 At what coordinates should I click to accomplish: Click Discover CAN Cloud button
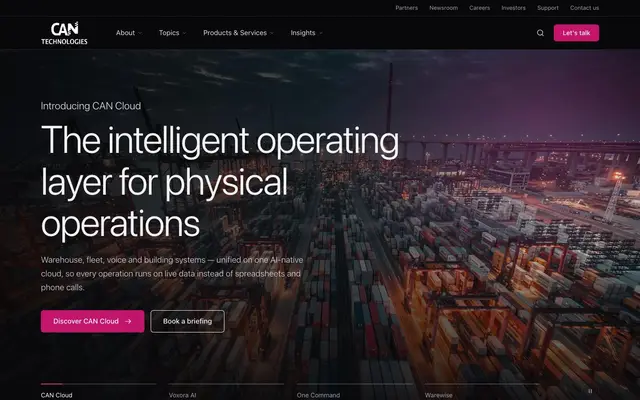coord(93,321)
